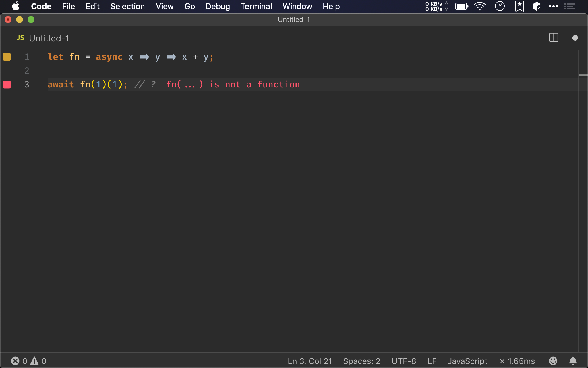Click the split editor icon
The width and height of the screenshot is (588, 368).
coord(554,38)
